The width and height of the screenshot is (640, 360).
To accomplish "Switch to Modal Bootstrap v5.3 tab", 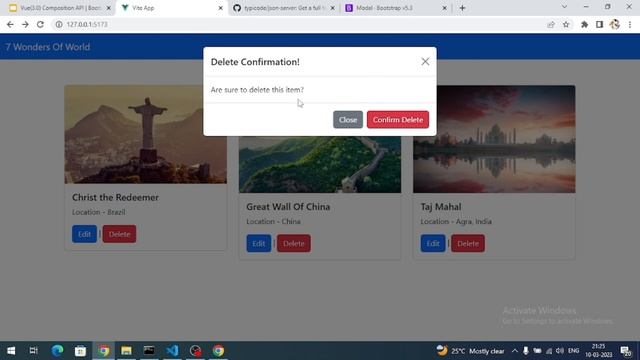I will pyautogui.click(x=394, y=8).
